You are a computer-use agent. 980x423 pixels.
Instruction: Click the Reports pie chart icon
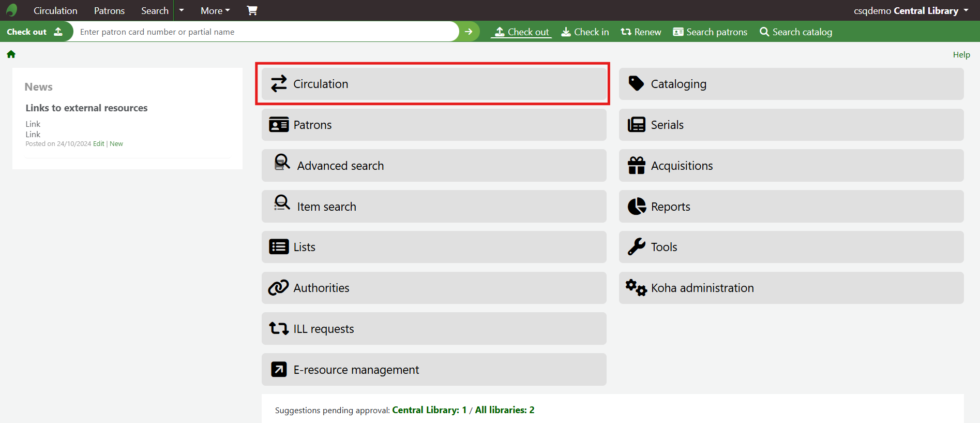click(637, 207)
